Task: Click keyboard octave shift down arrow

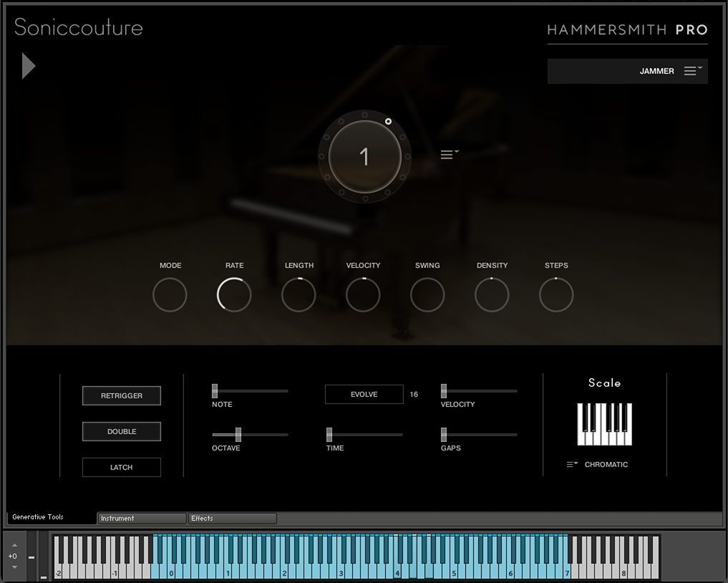Action: coord(14,567)
